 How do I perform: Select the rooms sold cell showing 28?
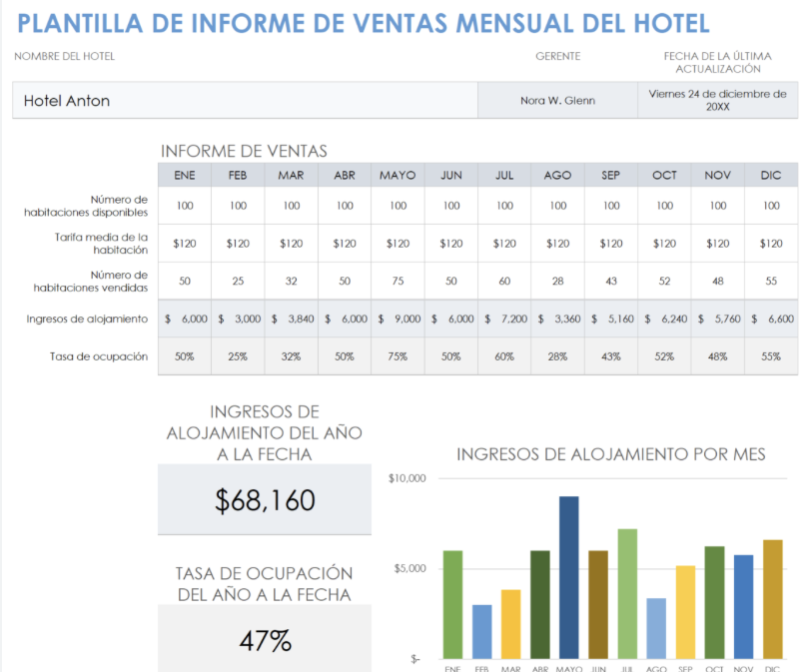(x=557, y=282)
